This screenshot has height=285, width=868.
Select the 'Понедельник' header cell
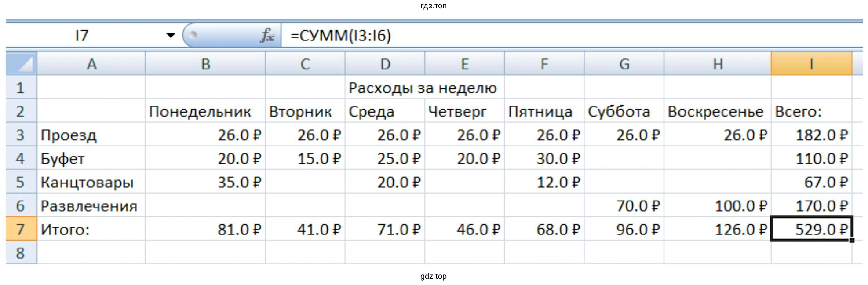[x=205, y=111]
